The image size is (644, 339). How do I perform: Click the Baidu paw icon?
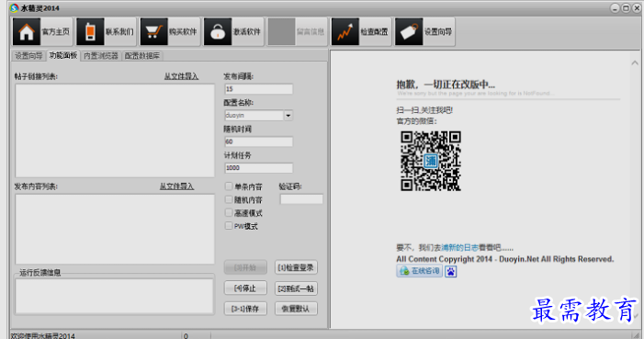pyautogui.click(x=450, y=271)
